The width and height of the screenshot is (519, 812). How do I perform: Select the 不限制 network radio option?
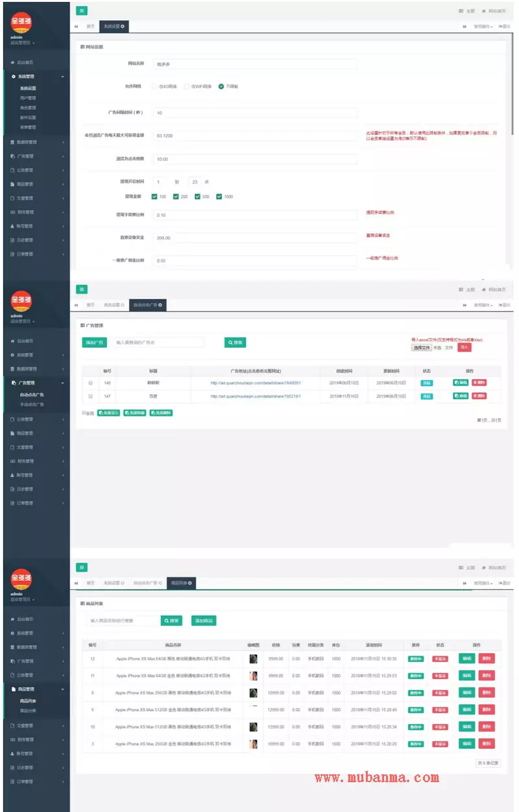[221, 86]
